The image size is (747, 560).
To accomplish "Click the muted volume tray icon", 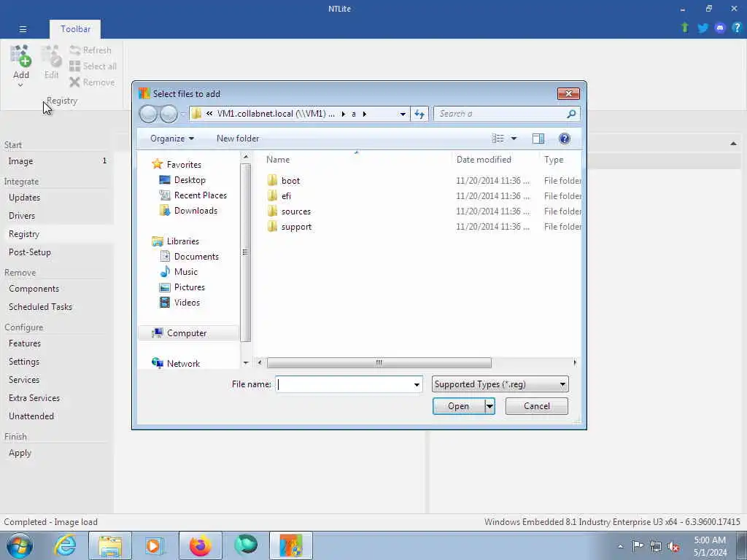I will pyautogui.click(x=673, y=546).
